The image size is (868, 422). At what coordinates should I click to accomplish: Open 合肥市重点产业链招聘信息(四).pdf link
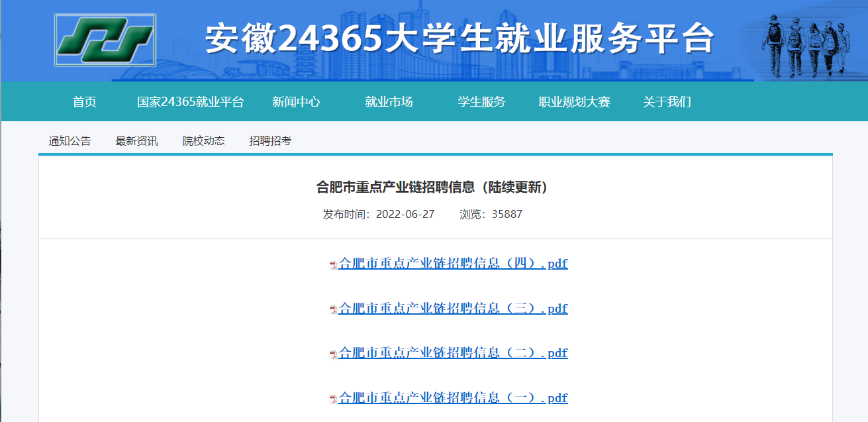tap(453, 264)
